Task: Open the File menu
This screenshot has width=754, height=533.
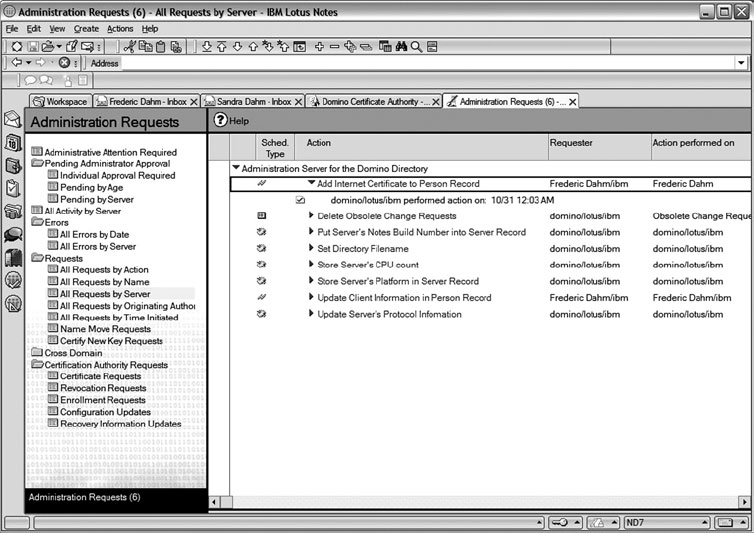Action: pyautogui.click(x=12, y=29)
